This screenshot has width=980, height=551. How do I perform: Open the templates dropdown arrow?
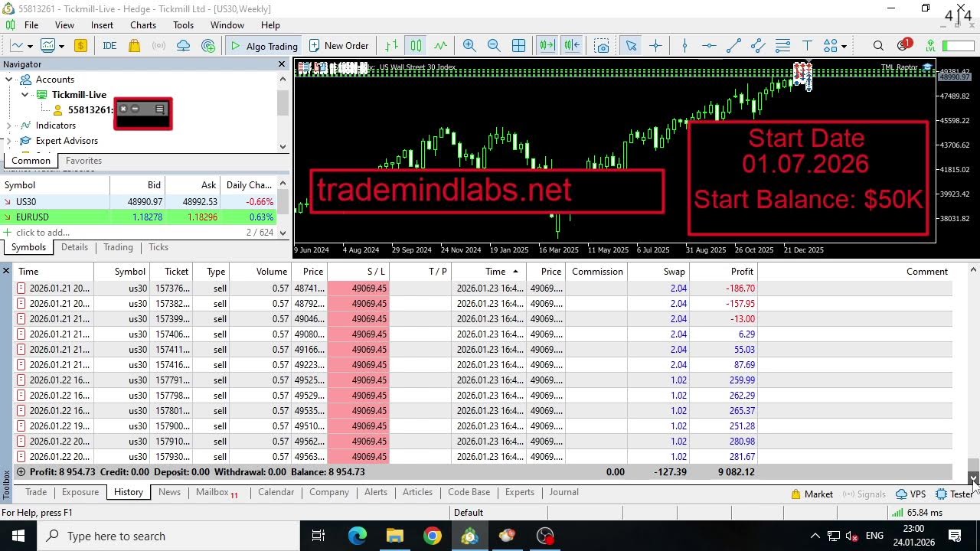point(61,46)
